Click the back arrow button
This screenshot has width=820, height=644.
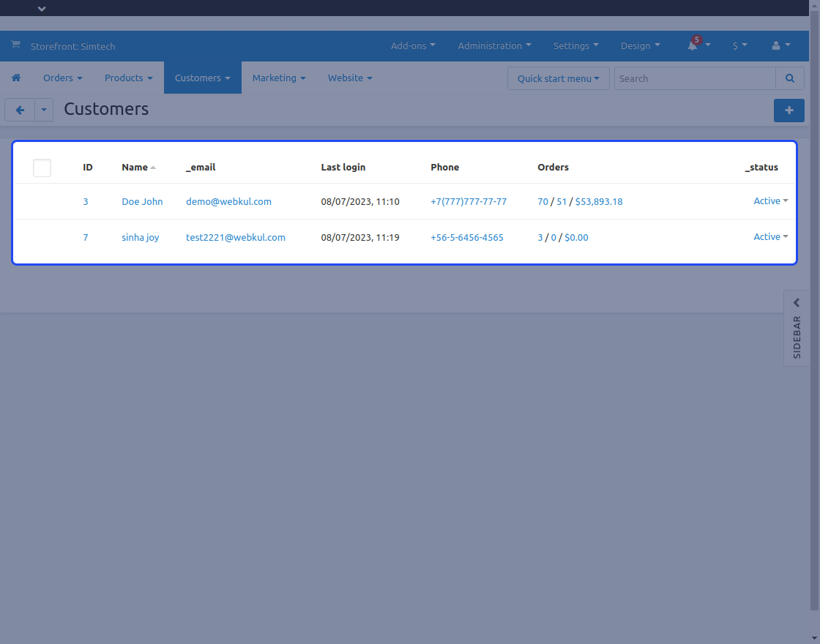tap(20, 110)
